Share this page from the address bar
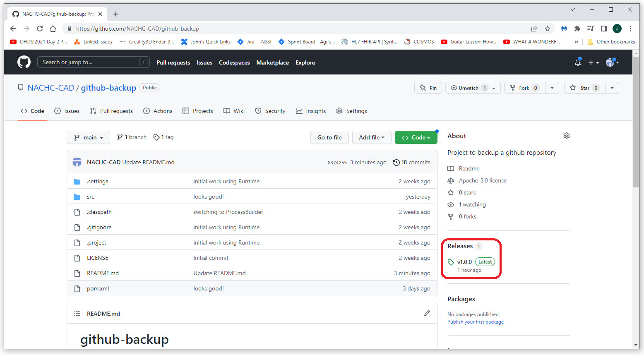 click(534, 29)
